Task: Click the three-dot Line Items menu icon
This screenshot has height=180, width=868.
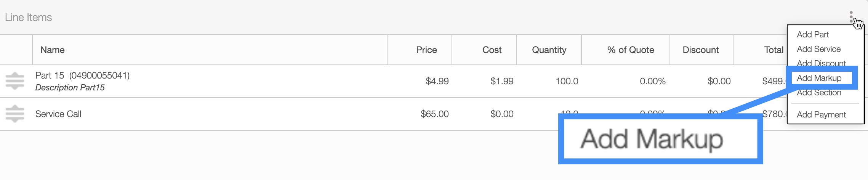Action: (851, 17)
